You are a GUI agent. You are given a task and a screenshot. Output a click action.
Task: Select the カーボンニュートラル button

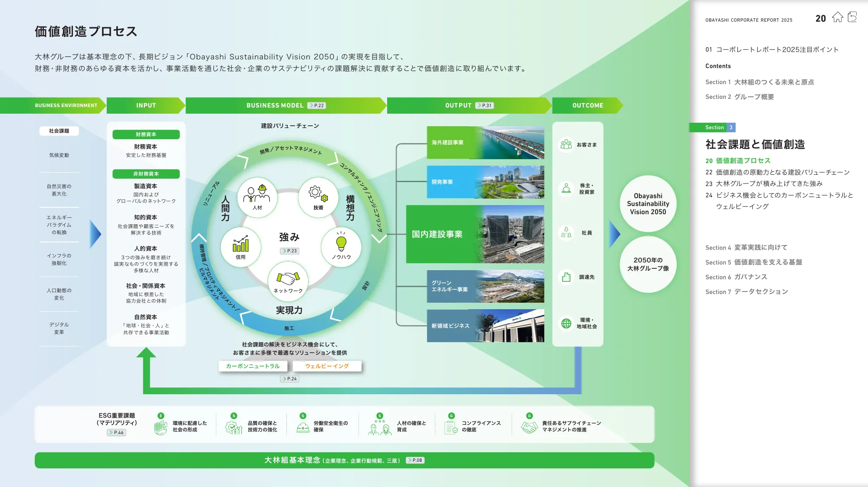tap(253, 366)
